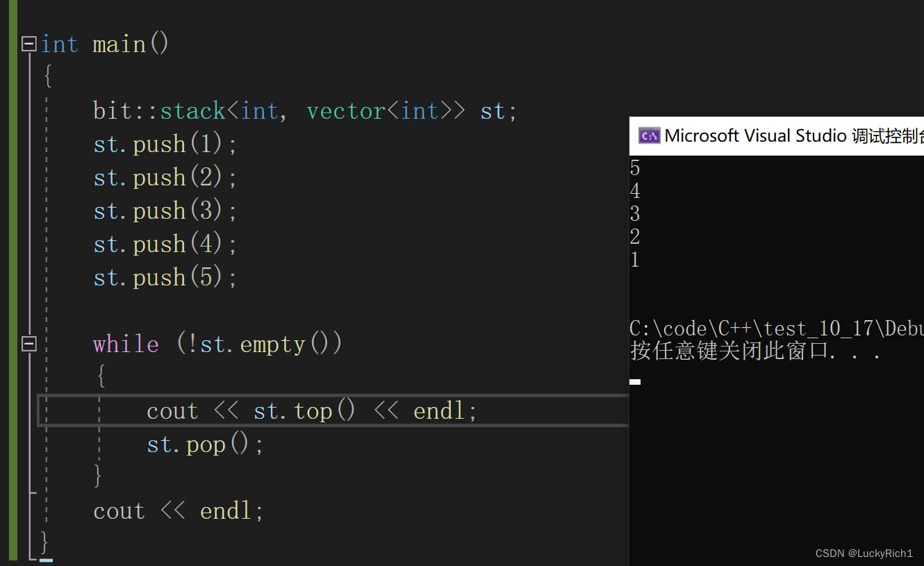This screenshot has width=924, height=566.
Task: Click the console output line '2'
Action: (x=635, y=237)
